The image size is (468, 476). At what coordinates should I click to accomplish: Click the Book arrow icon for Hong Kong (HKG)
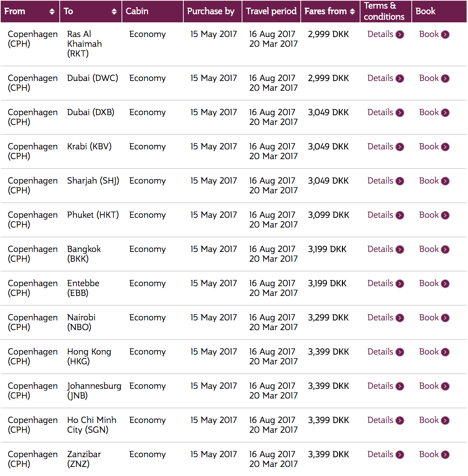point(445,352)
